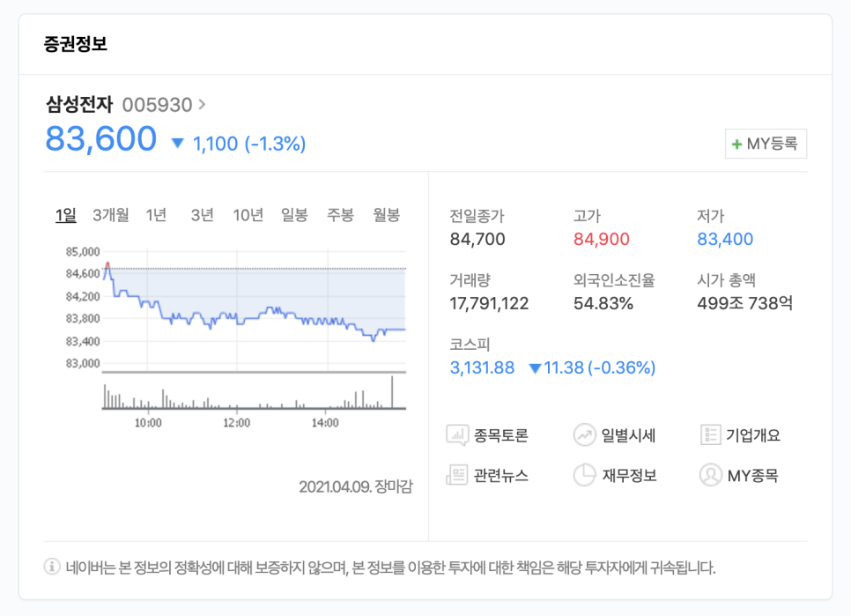
Task: Open the 재무정보 pie chart icon
Action: (585, 475)
